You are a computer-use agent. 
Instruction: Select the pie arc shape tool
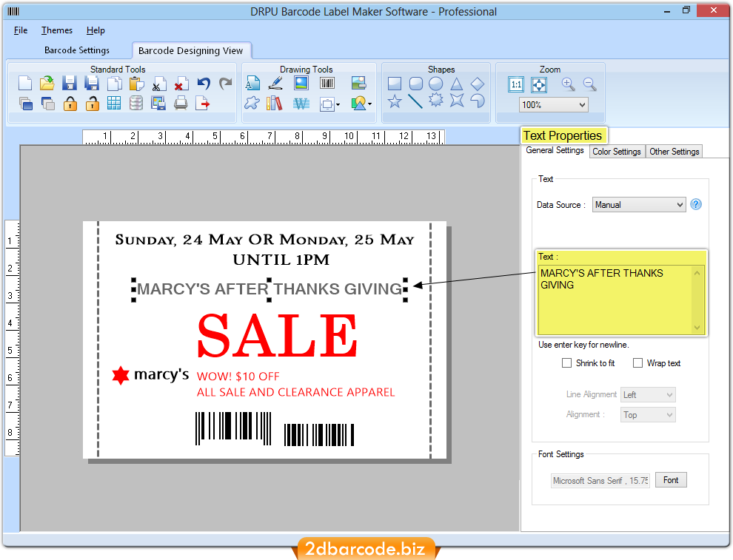click(x=478, y=101)
